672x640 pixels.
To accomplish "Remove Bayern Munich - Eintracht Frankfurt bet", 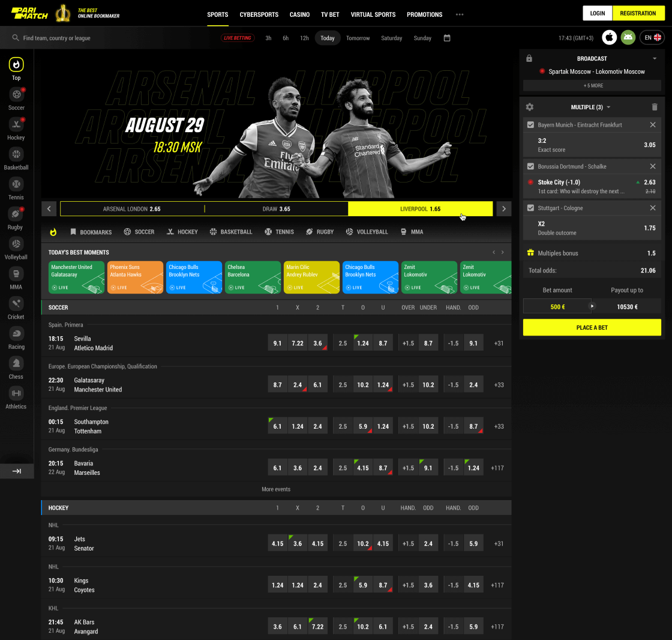I will tap(652, 125).
